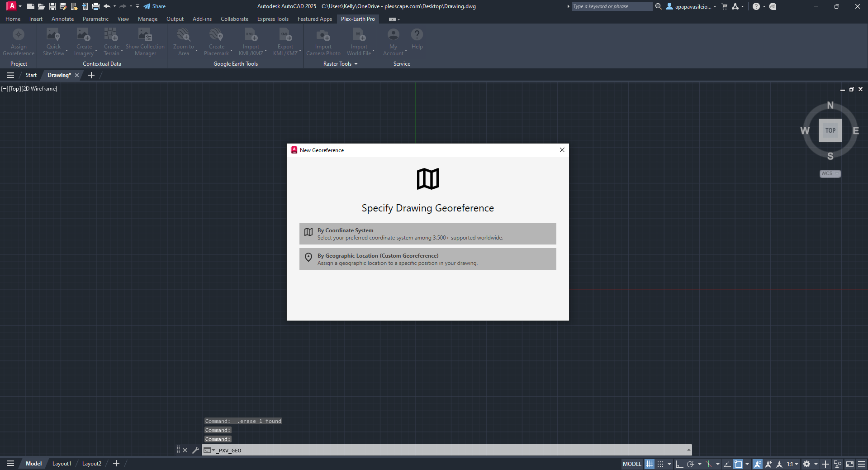Click the search magnifier icon
The height and width of the screenshot is (470, 868).
[x=658, y=6]
